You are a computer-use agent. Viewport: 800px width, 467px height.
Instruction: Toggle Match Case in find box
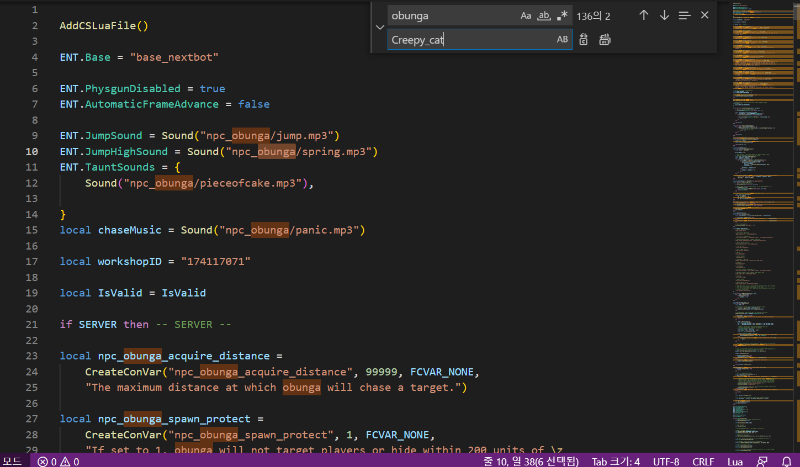(526, 16)
